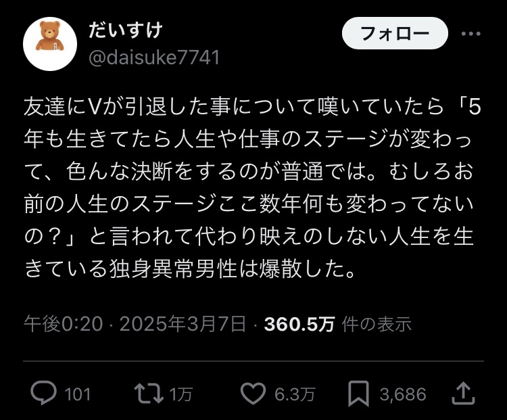
Task: Open the bear profile avatar
Action: pos(50,44)
